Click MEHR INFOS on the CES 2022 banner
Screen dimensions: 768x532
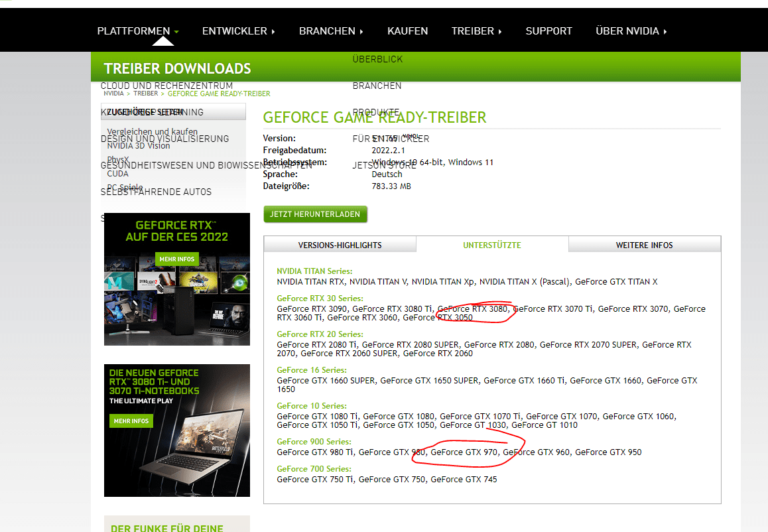click(x=177, y=259)
